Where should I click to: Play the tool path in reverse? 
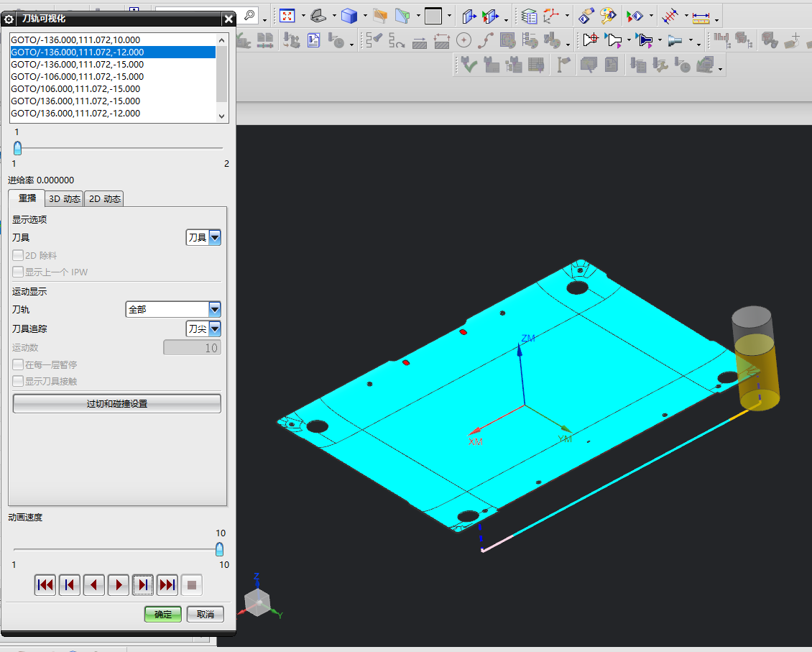click(94, 585)
